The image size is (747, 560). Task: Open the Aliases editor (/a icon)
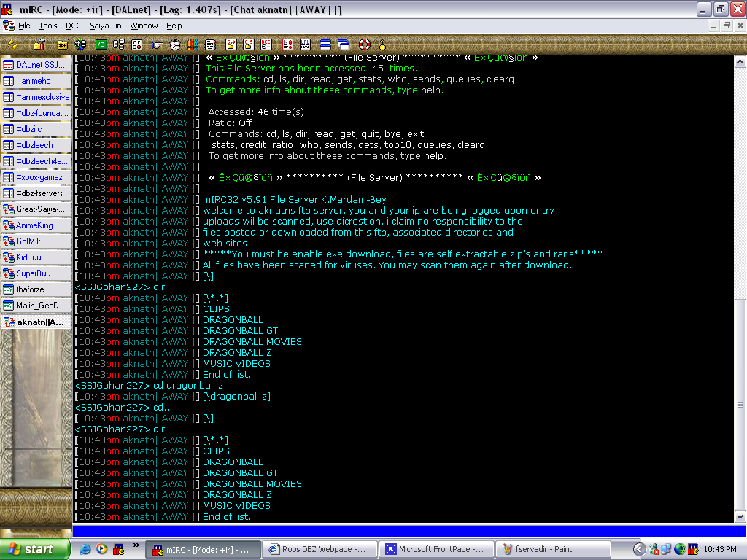pyautogui.click(x=101, y=44)
